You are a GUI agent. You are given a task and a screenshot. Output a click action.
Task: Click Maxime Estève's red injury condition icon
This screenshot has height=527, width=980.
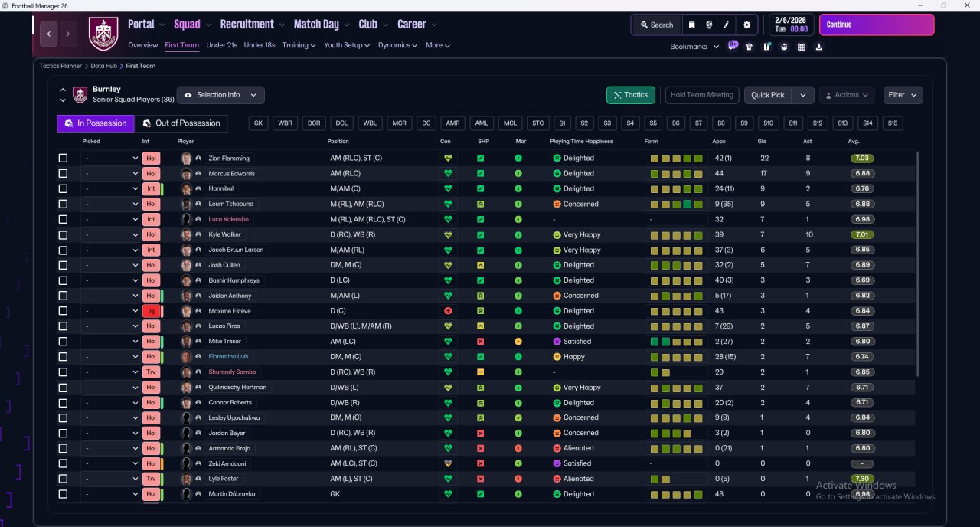pos(448,311)
